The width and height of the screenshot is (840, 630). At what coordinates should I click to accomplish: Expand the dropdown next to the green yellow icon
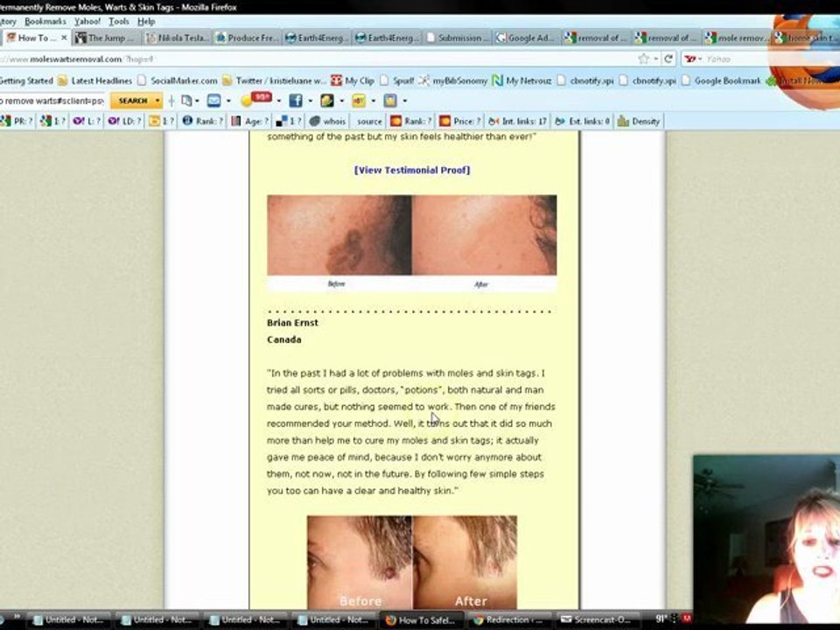click(342, 101)
